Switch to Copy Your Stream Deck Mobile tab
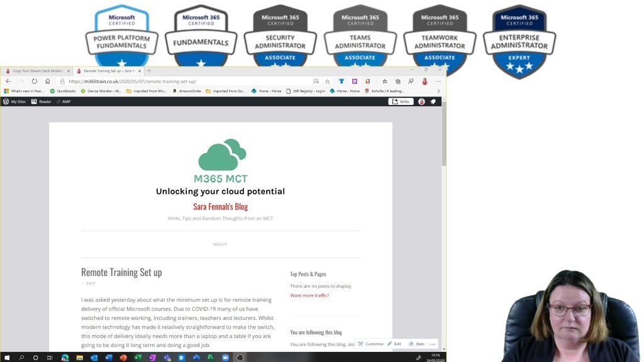Screen dimensions: 644x362 36,71
